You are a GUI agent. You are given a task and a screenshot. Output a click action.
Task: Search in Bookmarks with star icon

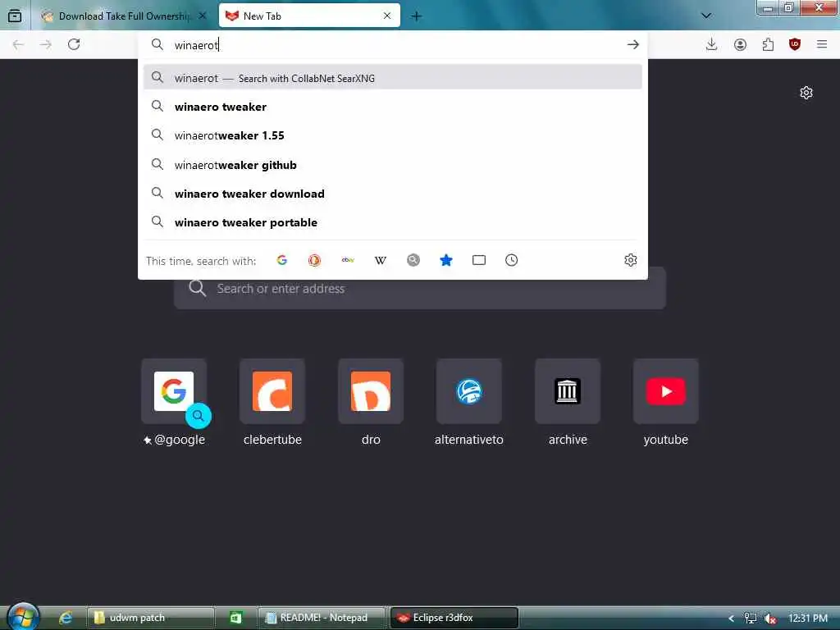445,260
